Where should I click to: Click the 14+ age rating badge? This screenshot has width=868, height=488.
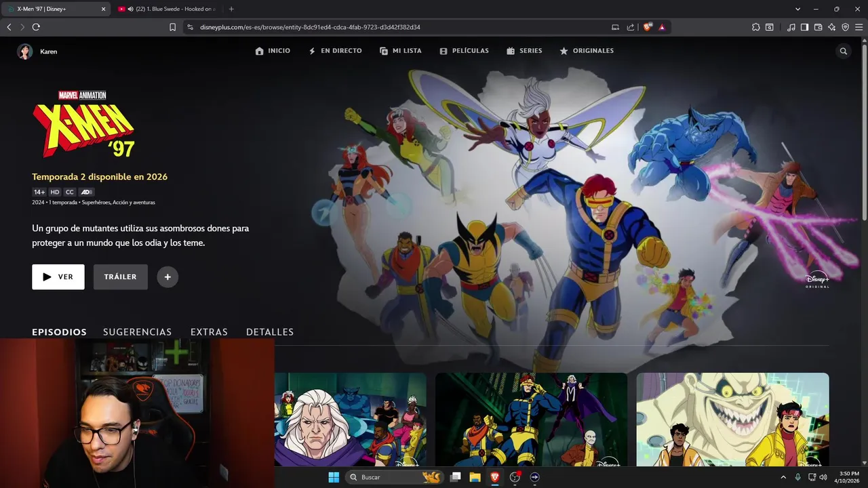point(39,192)
